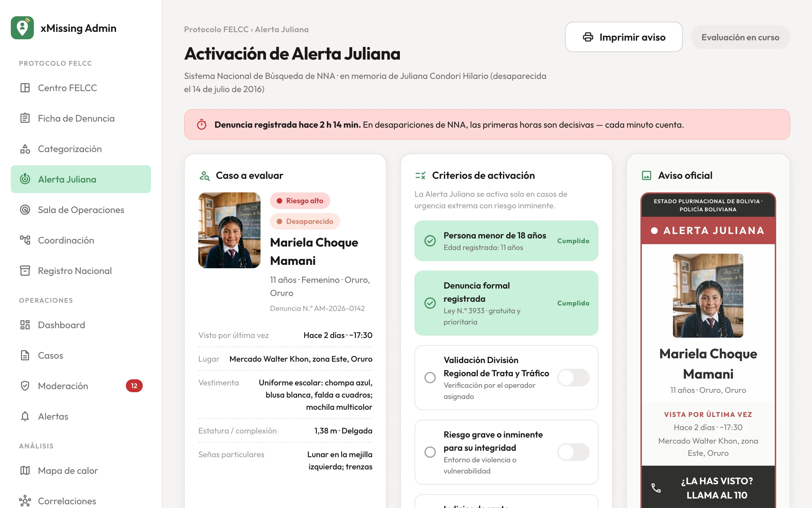Click the Imprimir aviso button
This screenshot has width=812, height=508.
[624, 37]
